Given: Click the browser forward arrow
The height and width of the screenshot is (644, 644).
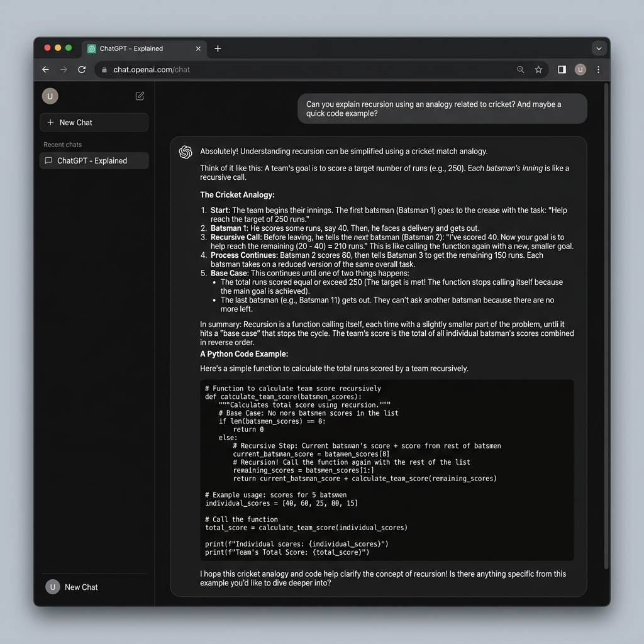Looking at the screenshot, I should click(64, 69).
